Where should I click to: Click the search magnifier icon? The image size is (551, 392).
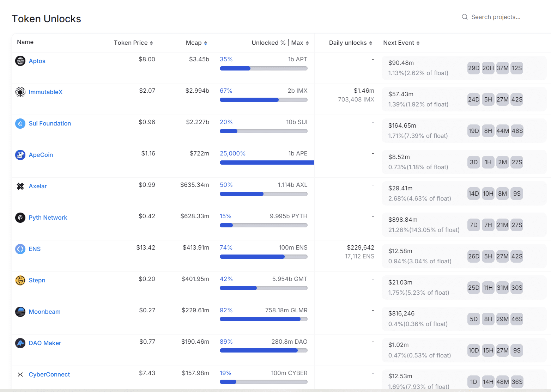[x=465, y=17]
